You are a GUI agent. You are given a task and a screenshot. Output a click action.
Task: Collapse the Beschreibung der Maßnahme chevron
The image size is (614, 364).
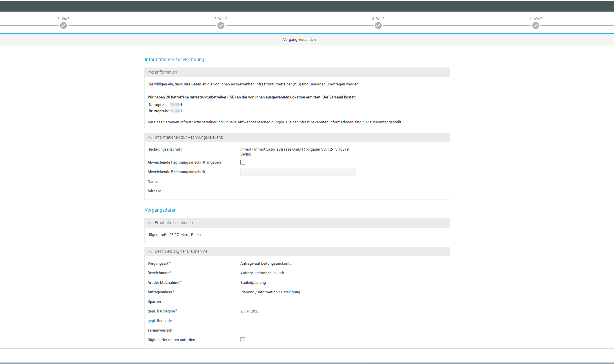click(x=150, y=252)
